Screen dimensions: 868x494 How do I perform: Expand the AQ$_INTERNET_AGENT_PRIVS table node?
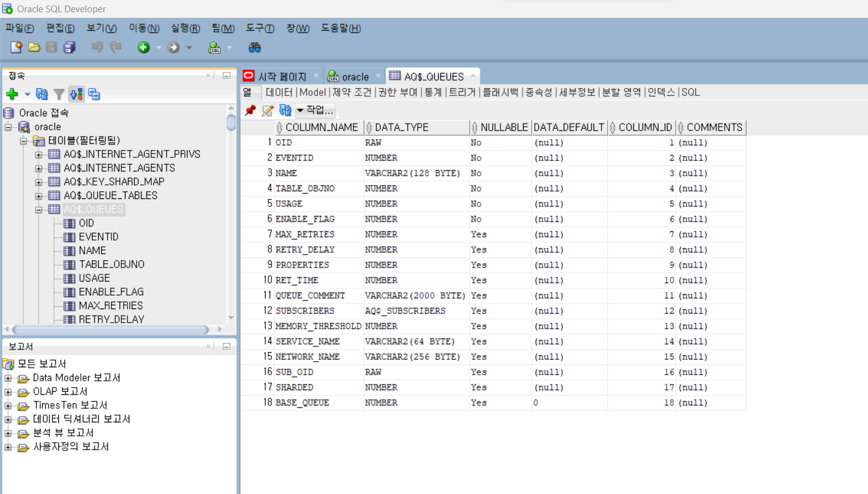click(39, 154)
